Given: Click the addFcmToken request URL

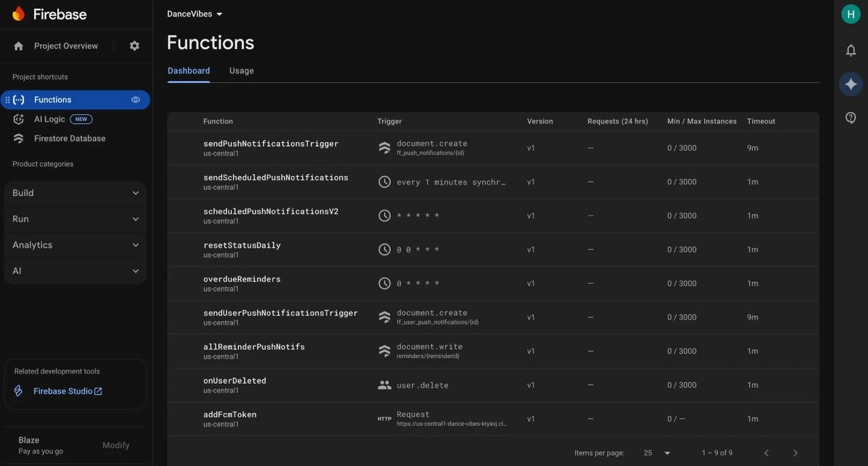Looking at the screenshot, I should tap(452, 424).
